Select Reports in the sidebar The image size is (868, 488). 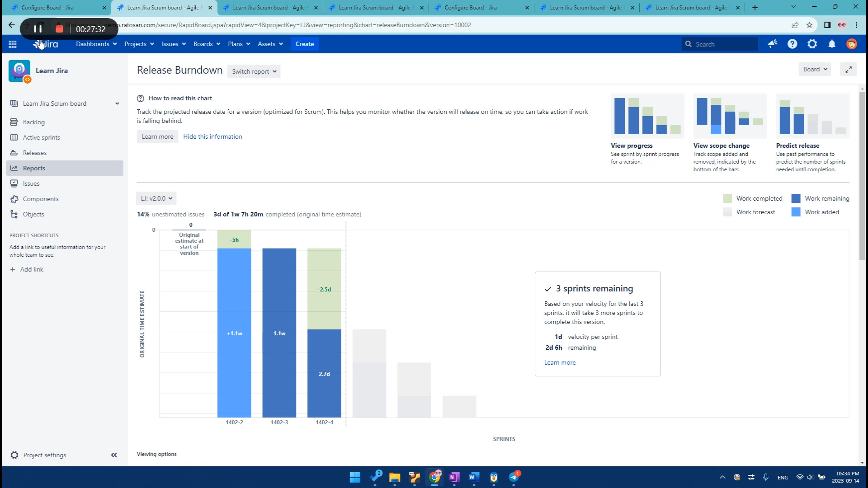[65, 168]
